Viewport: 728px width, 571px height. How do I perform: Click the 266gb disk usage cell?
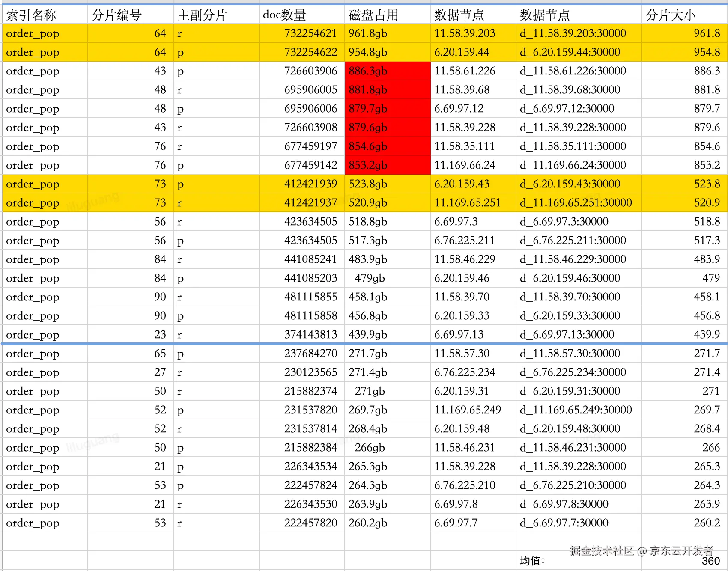pos(388,448)
